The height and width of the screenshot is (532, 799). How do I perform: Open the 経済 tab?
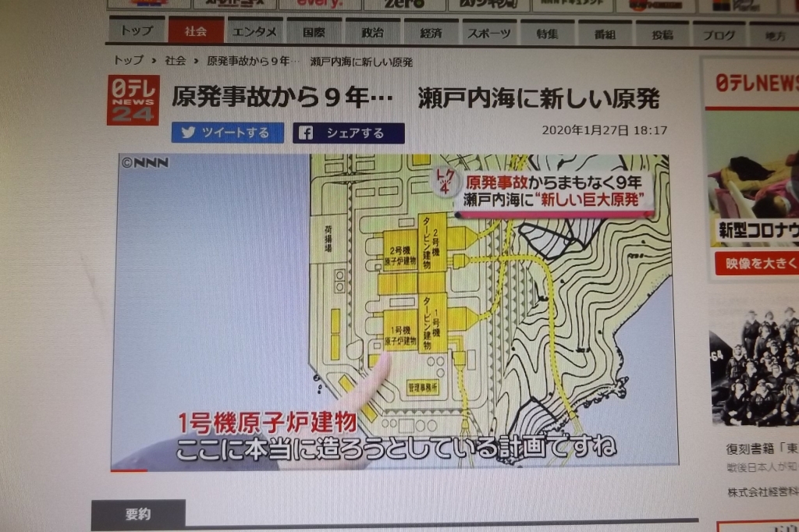pos(431,34)
